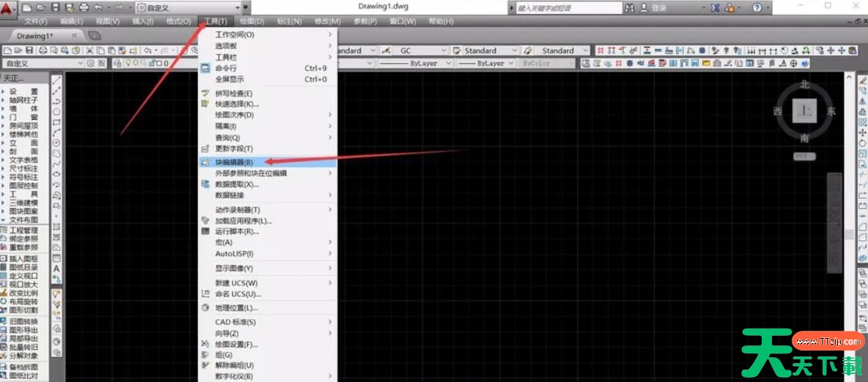Select 绘图设置(F) menu entry
The height and width of the screenshot is (382, 868).
tap(268, 345)
